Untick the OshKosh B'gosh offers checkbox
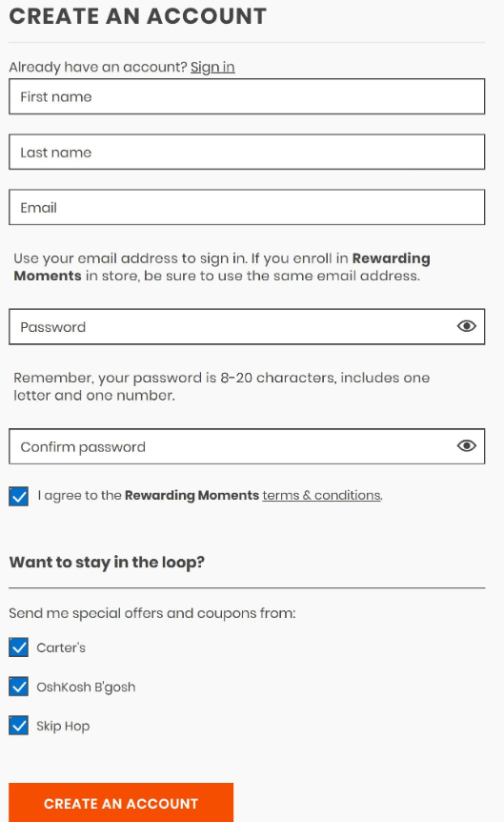 pos(19,687)
